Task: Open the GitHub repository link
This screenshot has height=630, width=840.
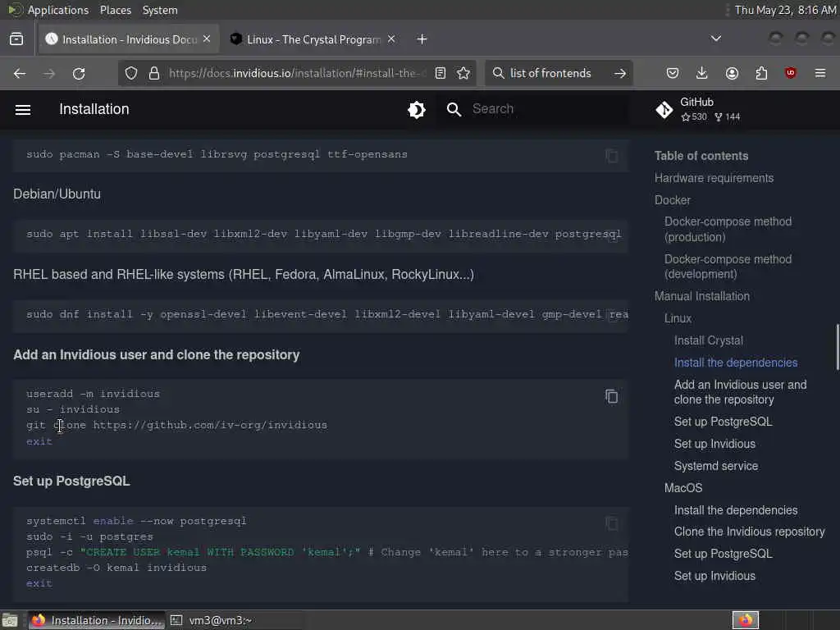Action: [698, 109]
